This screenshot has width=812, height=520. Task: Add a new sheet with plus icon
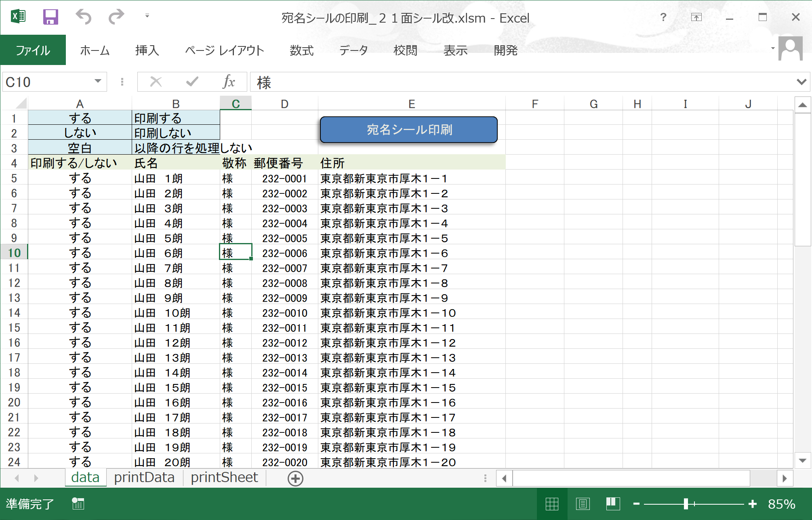(x=295, y=478)
